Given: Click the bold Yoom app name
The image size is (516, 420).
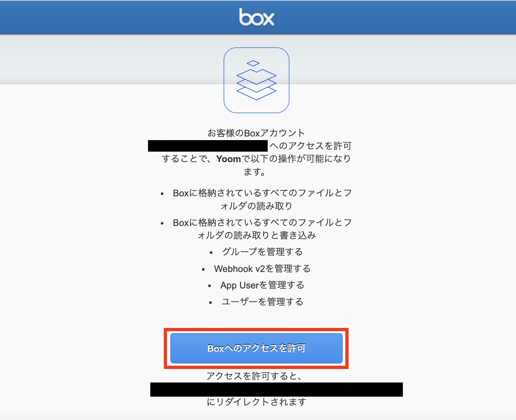Looking at the screenshot, I should 229,159.
